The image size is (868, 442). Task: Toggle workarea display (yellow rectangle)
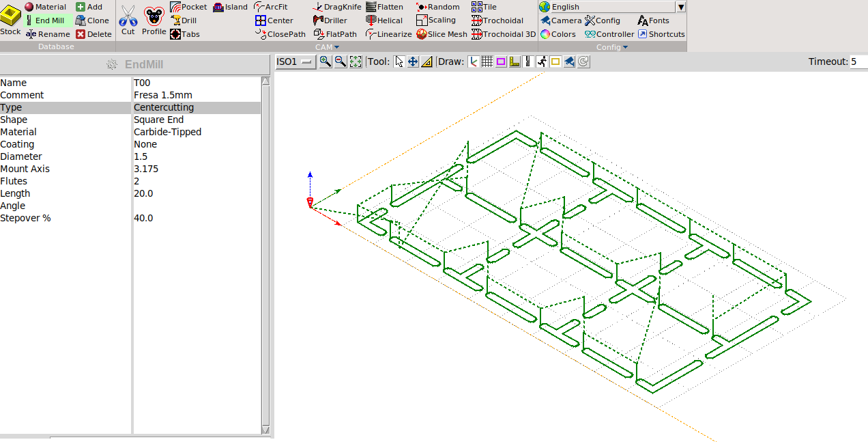(x=555, y=61)
